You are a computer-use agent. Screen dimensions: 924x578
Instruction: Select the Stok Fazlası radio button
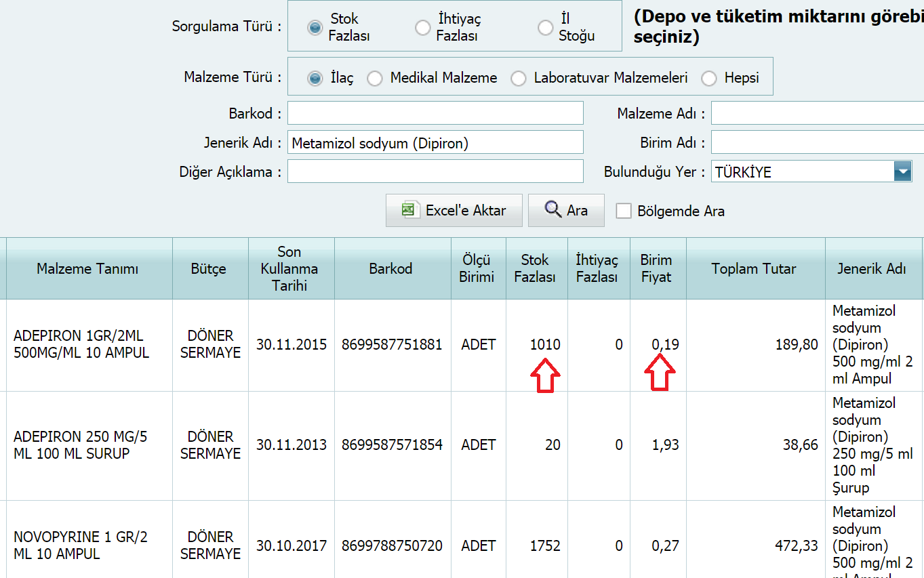click(x=315, y=27)
